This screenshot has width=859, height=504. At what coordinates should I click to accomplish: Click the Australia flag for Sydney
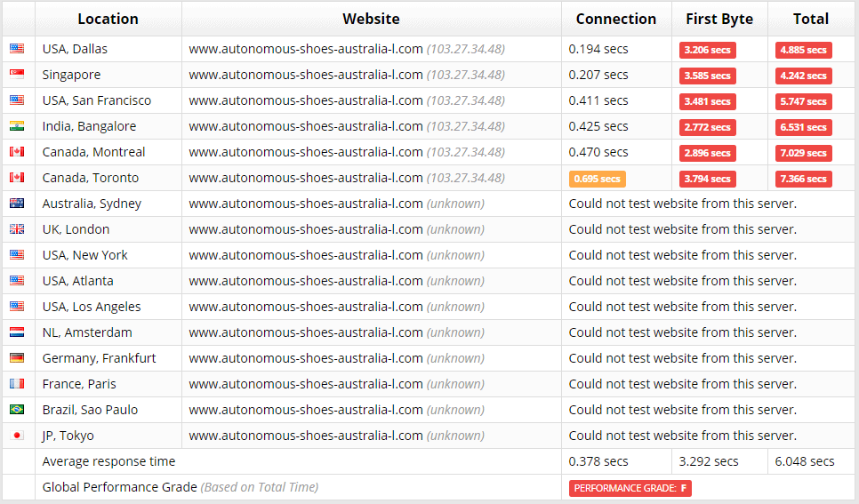17,204
